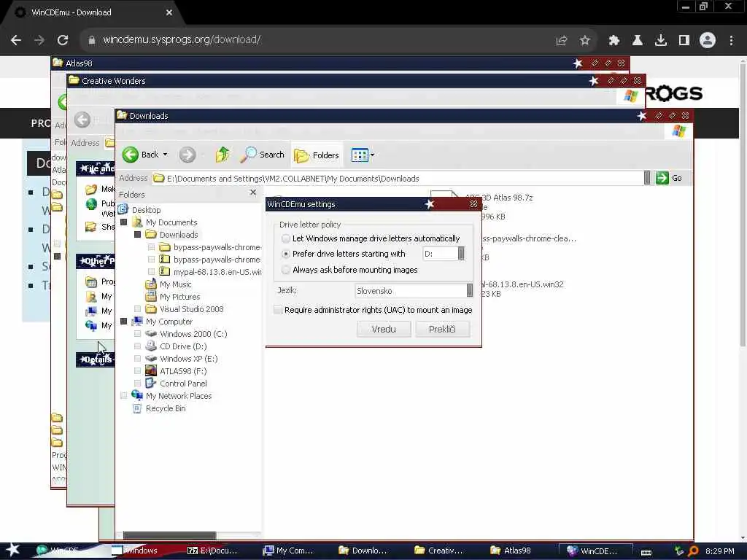Close the WinCDEmu settings dialog

pyautogui.click(x=473, y=204)
